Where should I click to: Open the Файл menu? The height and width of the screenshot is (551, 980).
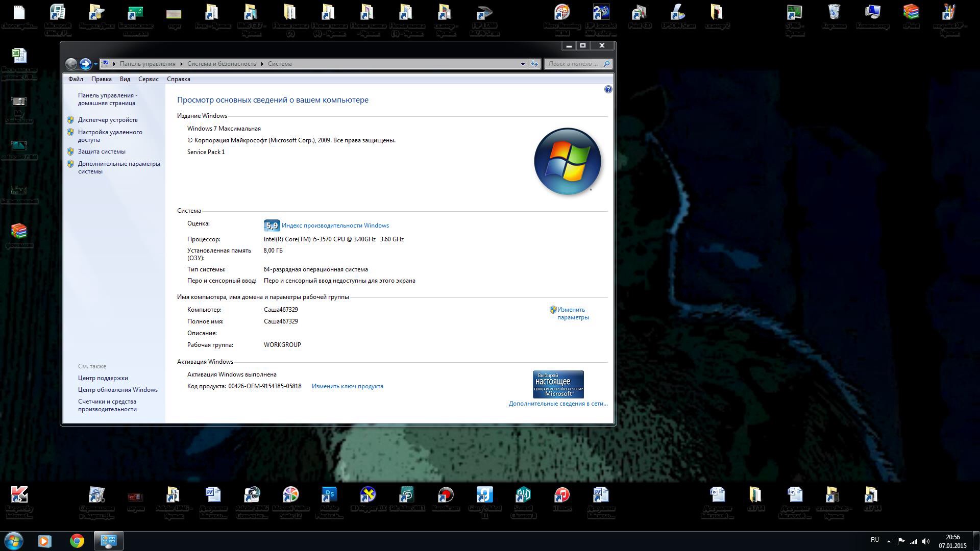pos(76,79)
